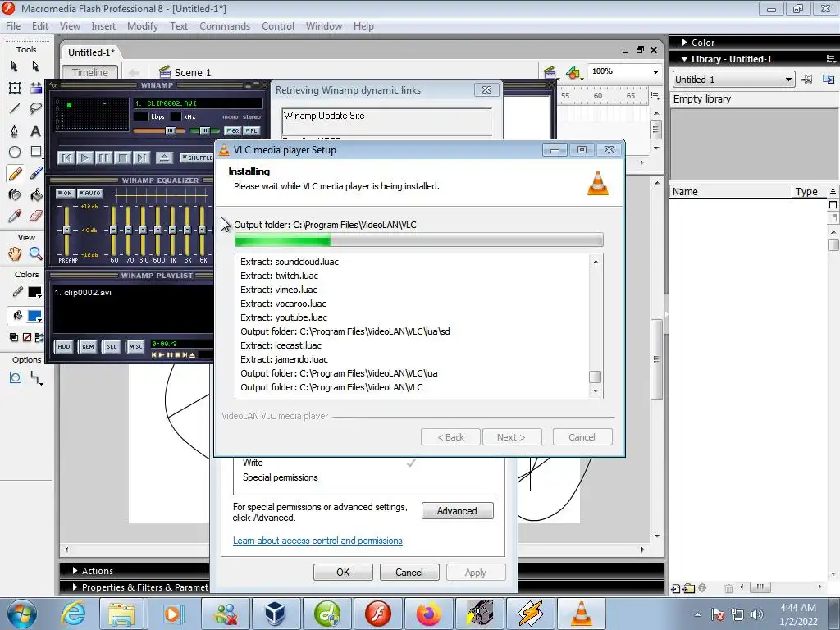Image resolution: width=840 pixels, height=630 pixels.
Task: Choose the Ink Bottle tool
Action: point(15,194)
